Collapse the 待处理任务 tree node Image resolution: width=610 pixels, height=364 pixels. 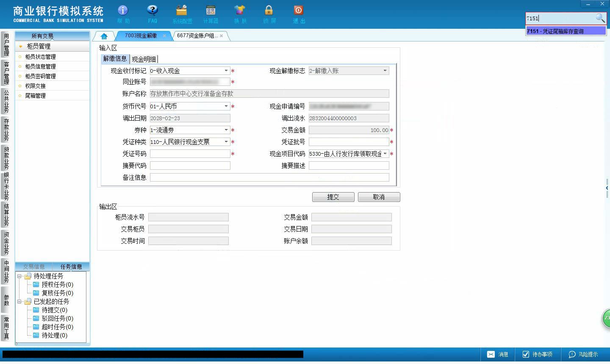pos(19,276)
